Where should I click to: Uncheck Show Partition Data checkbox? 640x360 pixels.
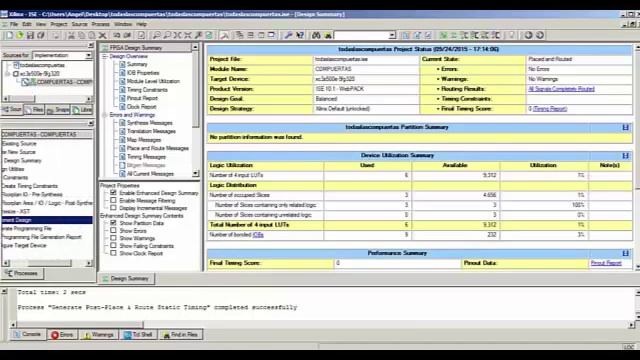(x=113, y=223)
